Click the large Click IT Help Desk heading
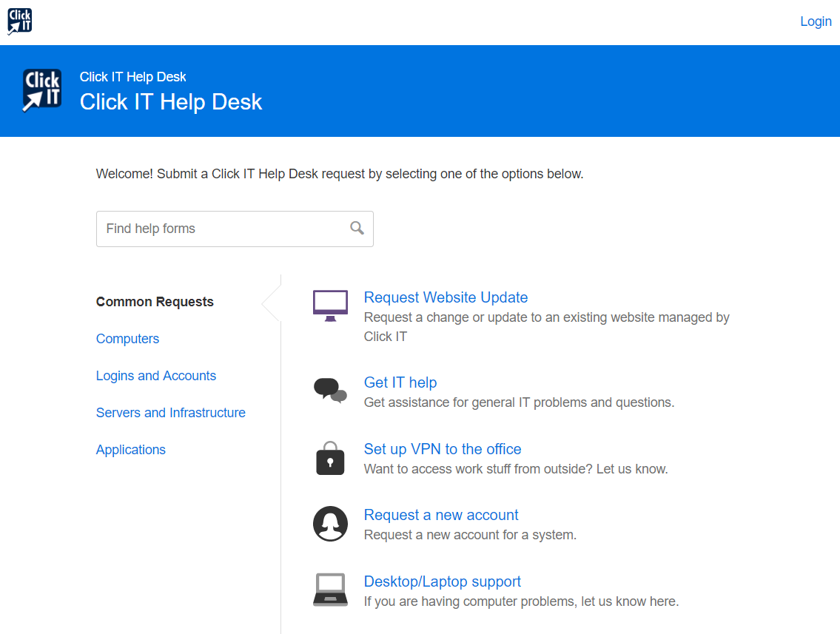The image size is (840, 634). [171, 102]
